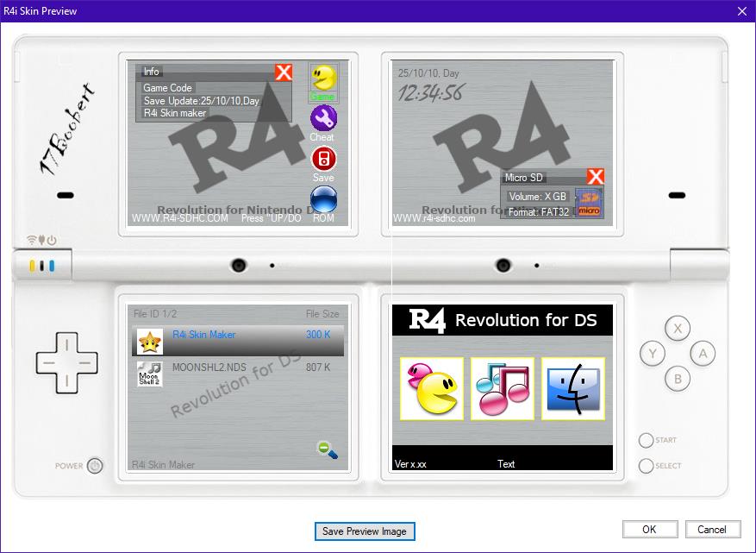
Task: Click the micro SD card icon
Action: [x=589, y=203]
